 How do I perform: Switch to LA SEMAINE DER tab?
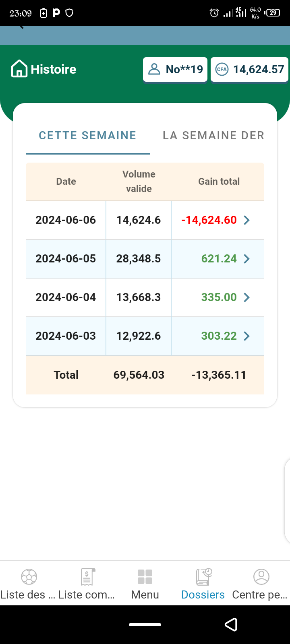coord(213,136)
